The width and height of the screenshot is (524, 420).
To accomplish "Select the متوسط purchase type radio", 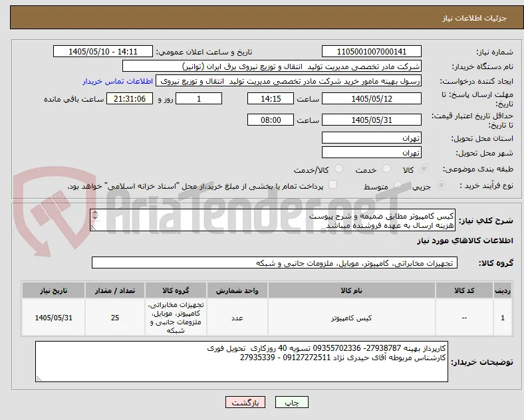I will point(398,185).
